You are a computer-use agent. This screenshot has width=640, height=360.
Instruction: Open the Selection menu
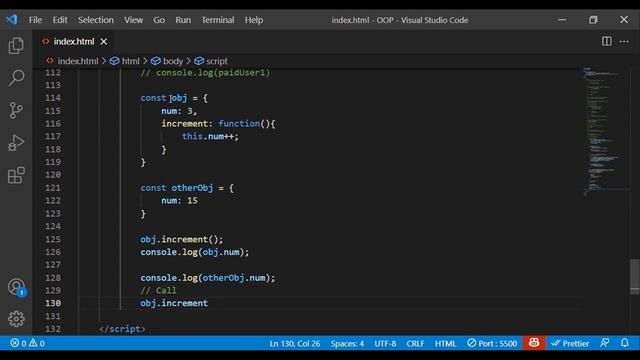(96, 20)
